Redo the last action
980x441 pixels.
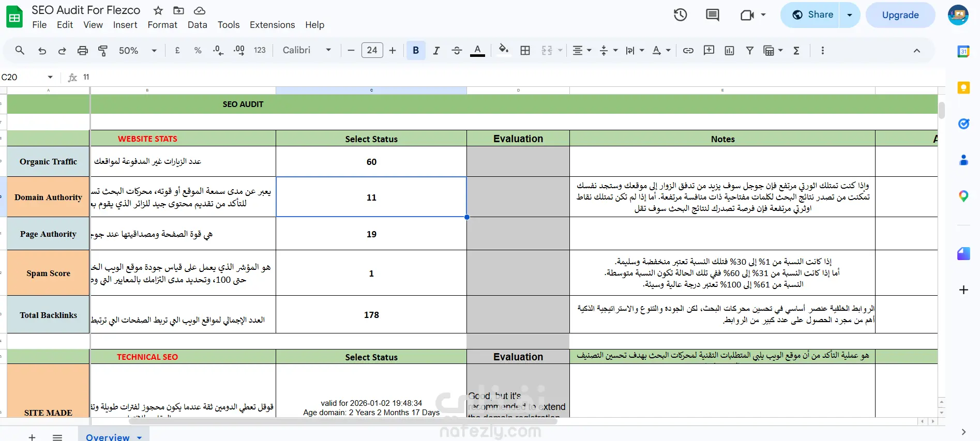(62, 50)
